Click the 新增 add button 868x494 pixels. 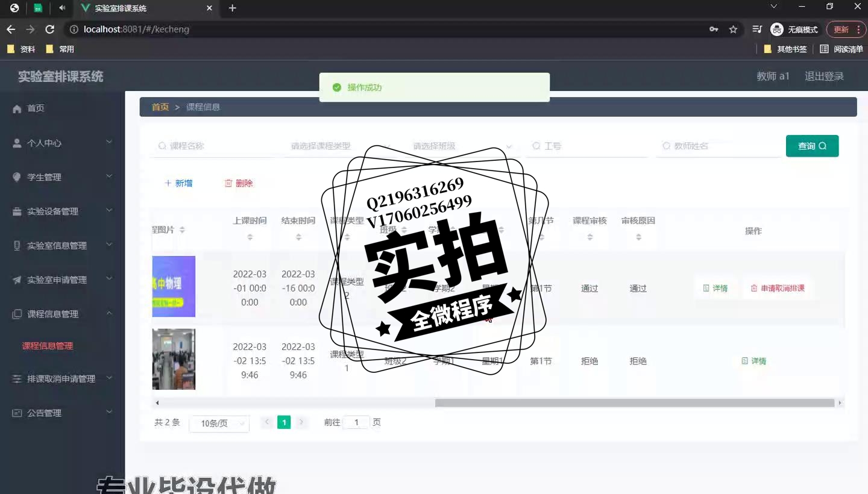(x=179, y=183)
